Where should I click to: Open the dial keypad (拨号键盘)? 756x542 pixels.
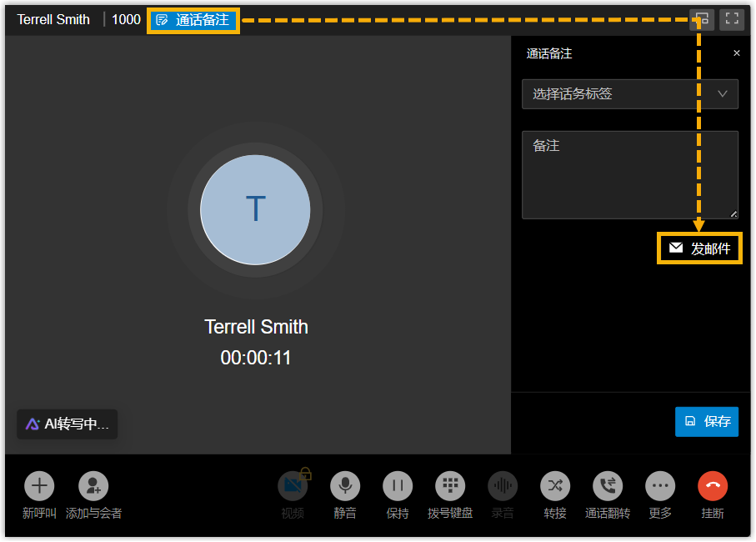450,485
